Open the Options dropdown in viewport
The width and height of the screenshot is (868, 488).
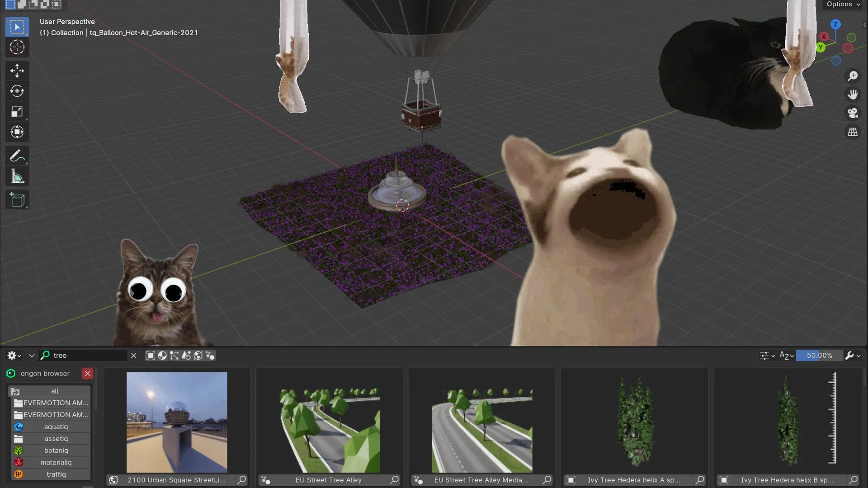[843, 5]
